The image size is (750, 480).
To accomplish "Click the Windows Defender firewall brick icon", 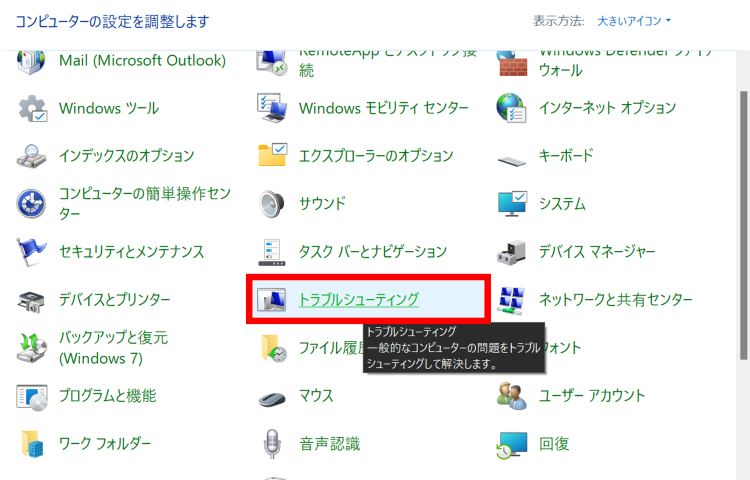I will pyautogui.click(x=512, y=63).
